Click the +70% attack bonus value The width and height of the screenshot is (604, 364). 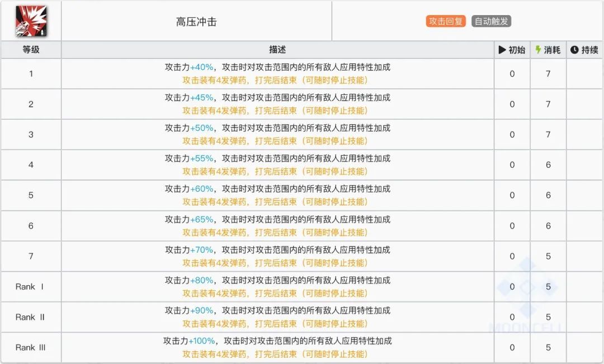201,250
